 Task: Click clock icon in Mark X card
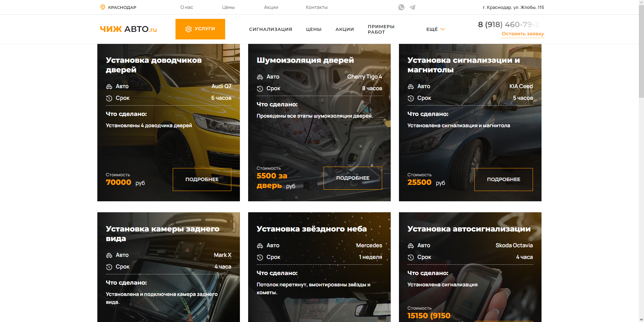[109, 267]
